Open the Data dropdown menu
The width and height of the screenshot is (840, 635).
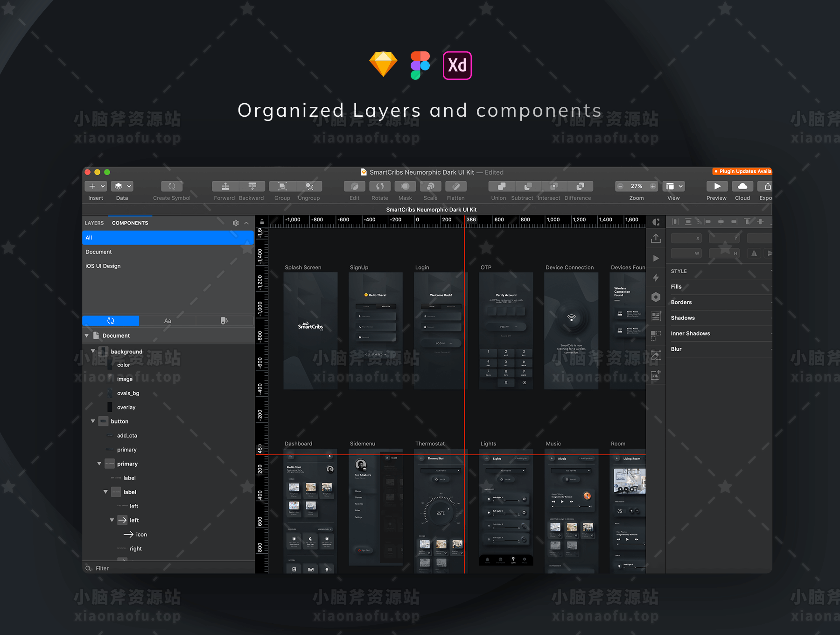click(x=122, y=186)
